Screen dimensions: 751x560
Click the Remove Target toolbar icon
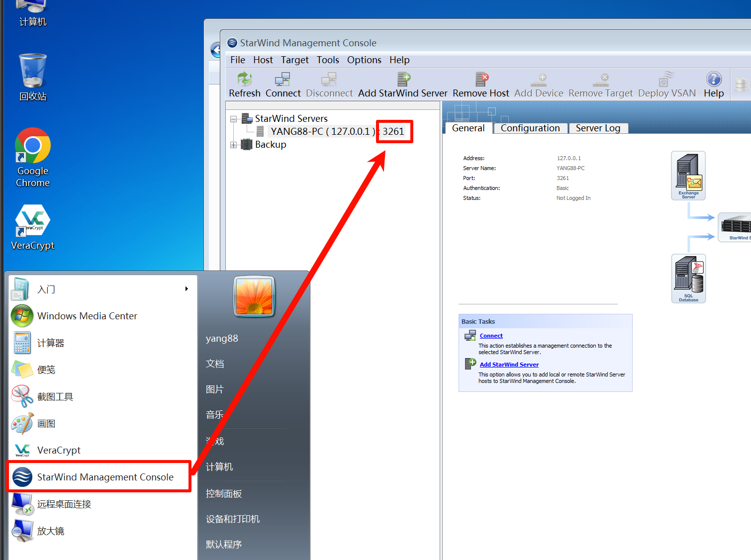(x=601, y=79)
